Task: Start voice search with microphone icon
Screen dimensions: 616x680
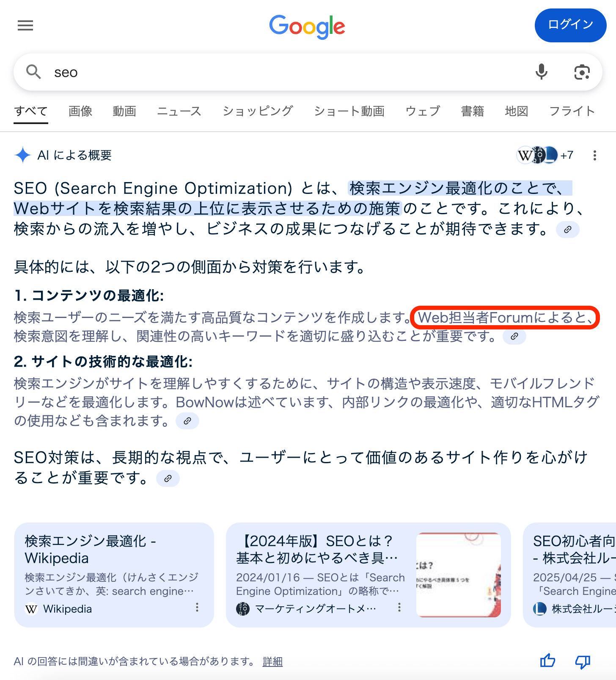Action: tap(542, 72)
